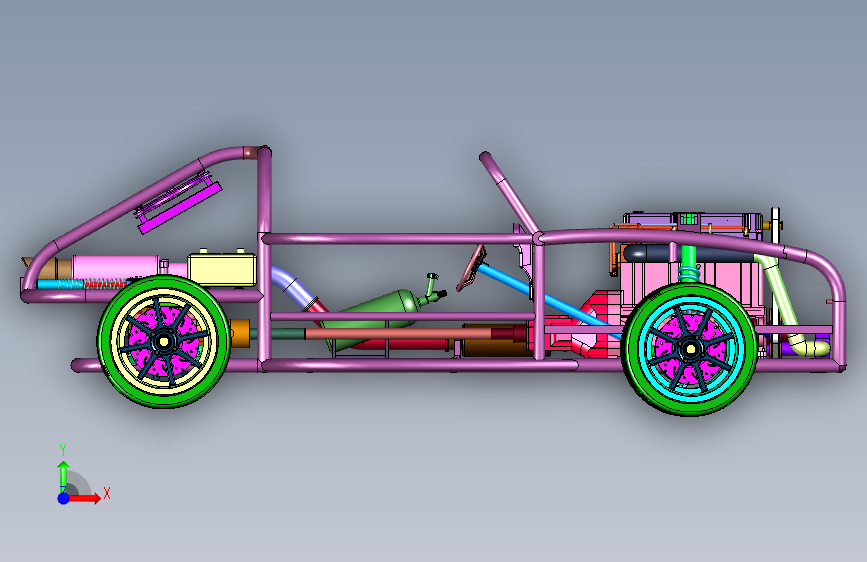Viewport: 867px width, 562px height.
Task: Select the light pink cylinder at the tail
Action: [116, 267]
